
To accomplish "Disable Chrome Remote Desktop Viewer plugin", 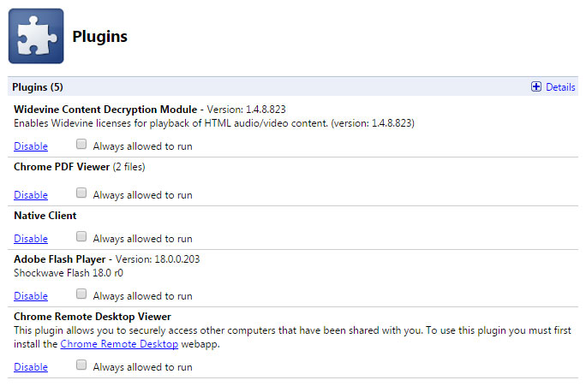I will point(31,367).
